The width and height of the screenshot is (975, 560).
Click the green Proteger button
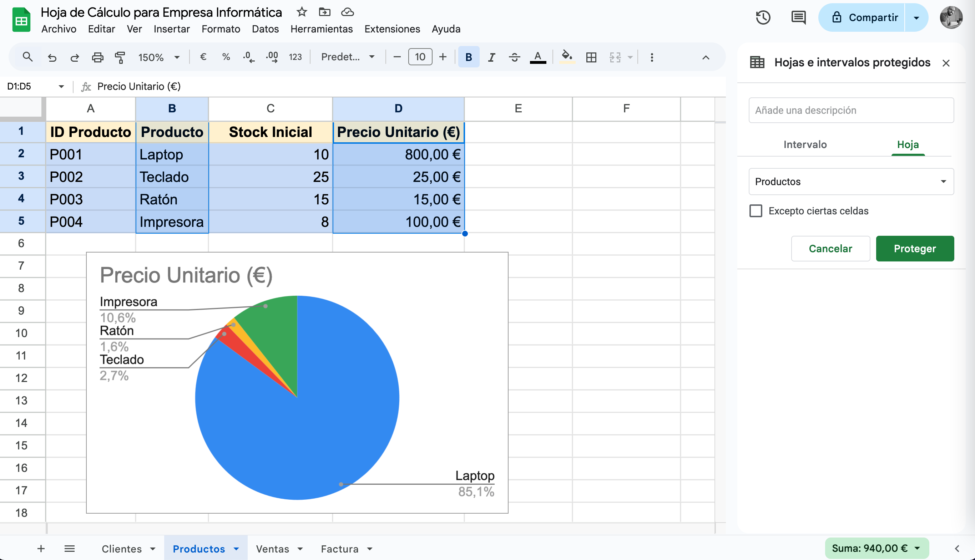click(x=915, y=249)
